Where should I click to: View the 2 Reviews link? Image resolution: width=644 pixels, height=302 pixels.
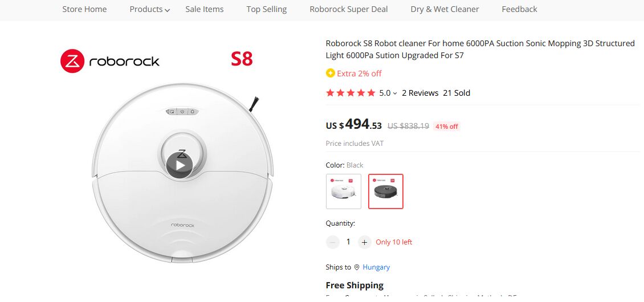420,93
